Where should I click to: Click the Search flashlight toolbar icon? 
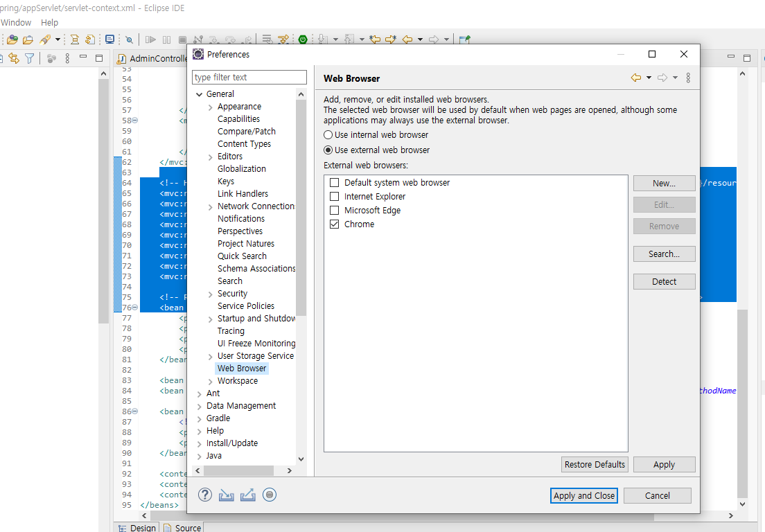[45, 39]
